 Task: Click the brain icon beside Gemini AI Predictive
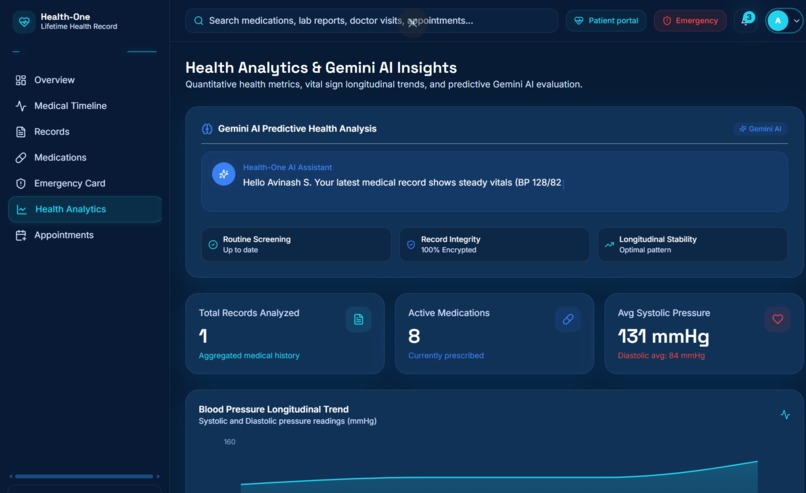click(207, 129)
